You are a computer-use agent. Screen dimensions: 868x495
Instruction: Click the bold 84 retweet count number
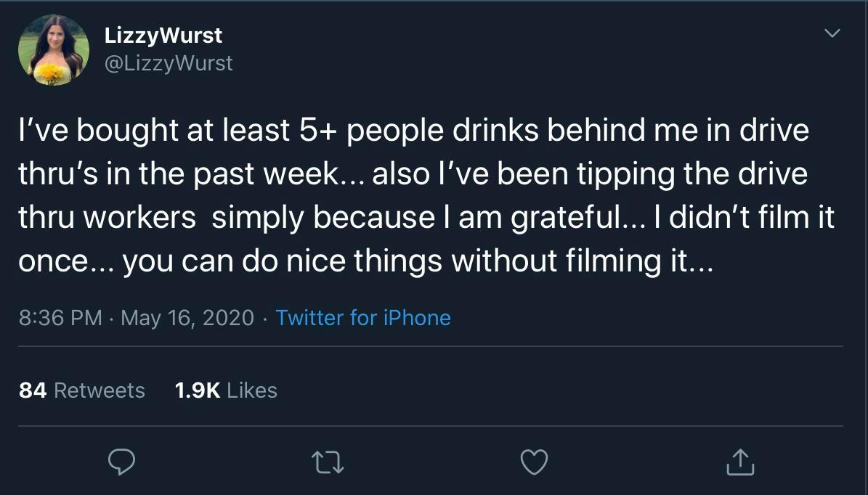point(33,390)
